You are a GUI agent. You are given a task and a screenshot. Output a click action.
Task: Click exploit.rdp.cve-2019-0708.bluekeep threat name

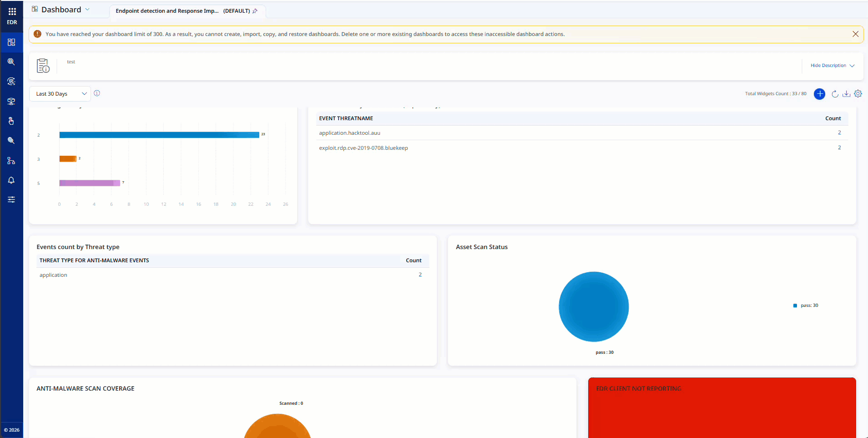[363, 148]
